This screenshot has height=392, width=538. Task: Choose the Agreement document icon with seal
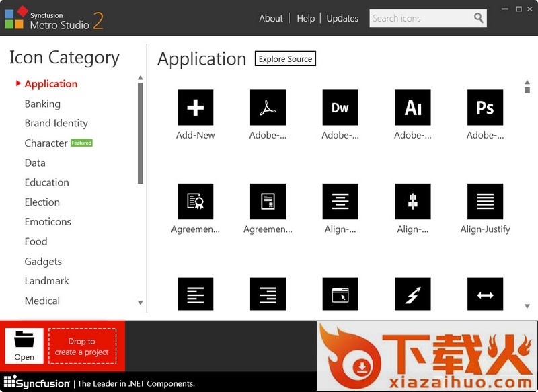point(268,201)
